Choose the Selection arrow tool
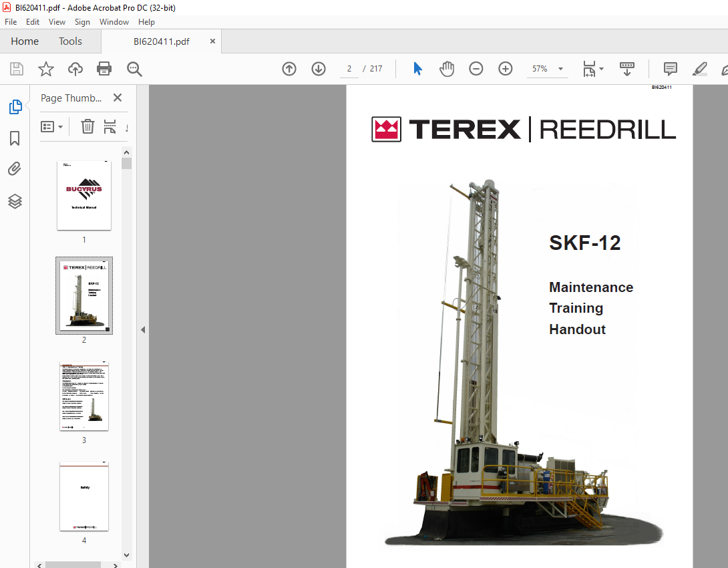The image size is (728, 568). pos(417,69)
